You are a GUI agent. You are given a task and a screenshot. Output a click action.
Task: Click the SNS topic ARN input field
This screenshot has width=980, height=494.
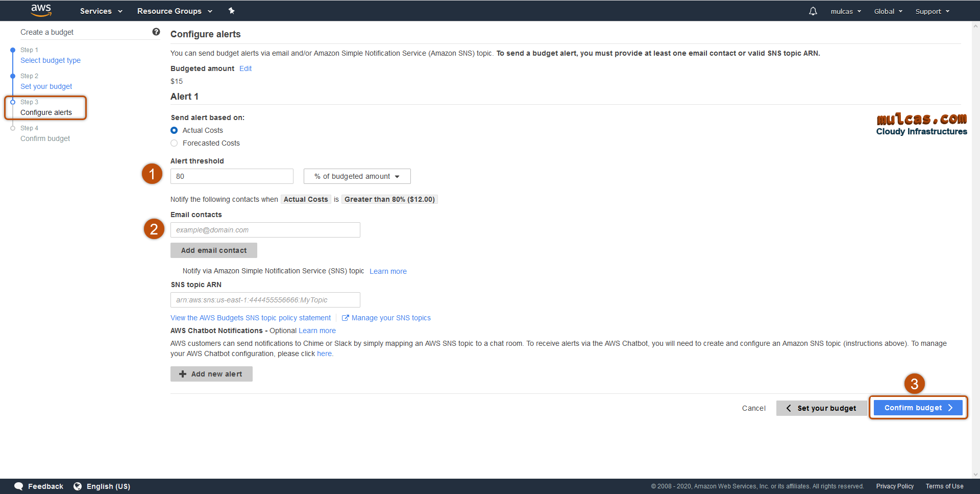(265, 300)
